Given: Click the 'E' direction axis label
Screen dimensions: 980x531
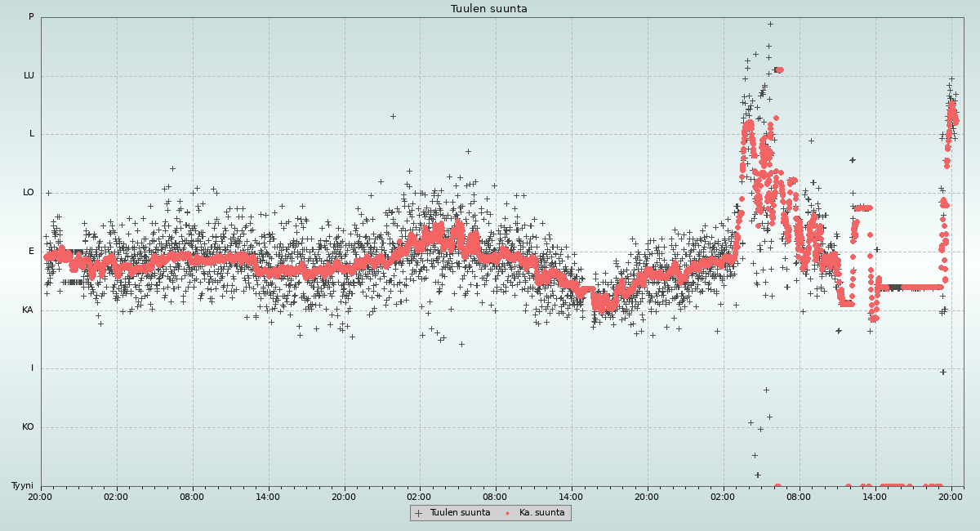Looking at the screenshot, I should click(32, 252).
